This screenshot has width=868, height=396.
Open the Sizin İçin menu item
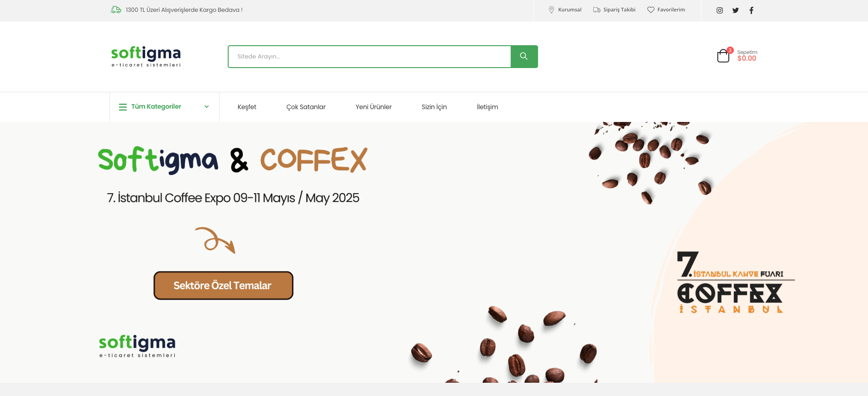coord(434,107)
